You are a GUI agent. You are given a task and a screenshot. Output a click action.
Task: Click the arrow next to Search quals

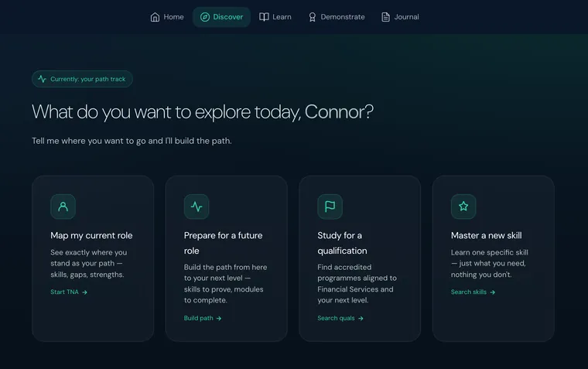361,319
